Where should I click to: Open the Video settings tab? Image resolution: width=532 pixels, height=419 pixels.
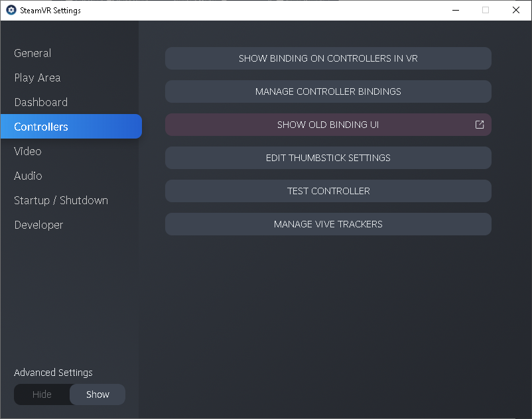28,151
